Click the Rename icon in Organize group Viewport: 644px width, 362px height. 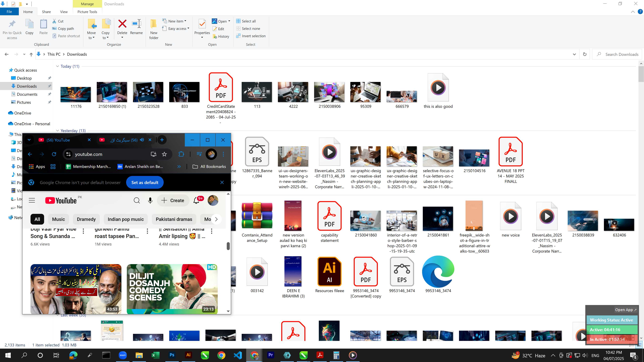coord(137,24)
